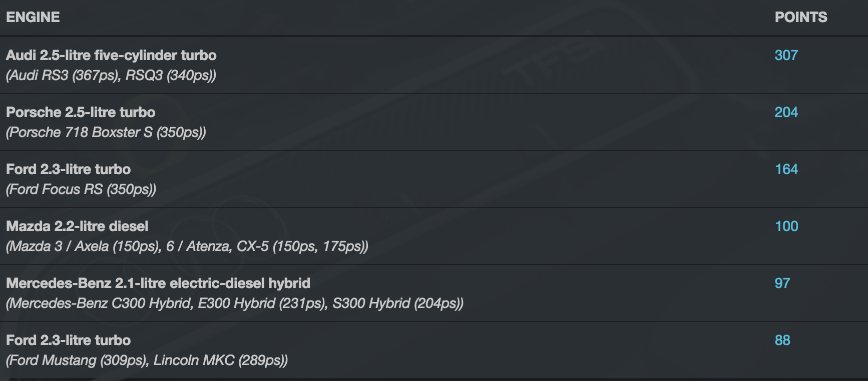The width and height of the screenshot is (868, 381).
Task: Select the Ford 2.3-litre turbo above Focus RS
Action: click(68, 169)
